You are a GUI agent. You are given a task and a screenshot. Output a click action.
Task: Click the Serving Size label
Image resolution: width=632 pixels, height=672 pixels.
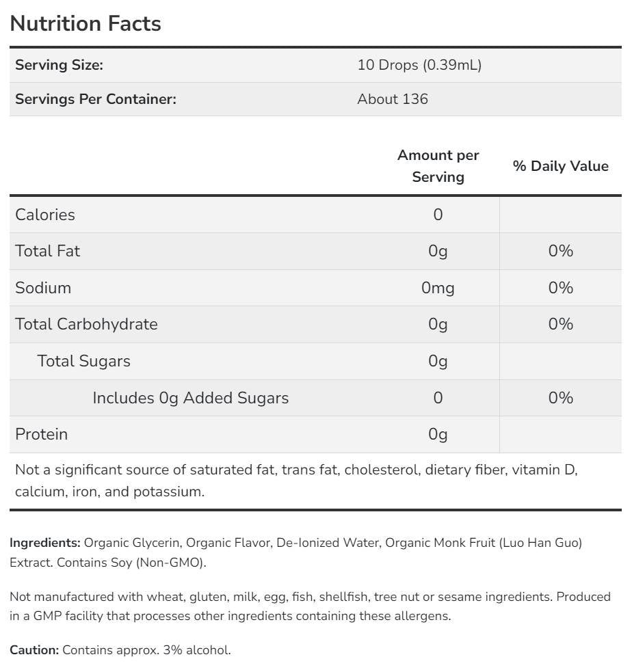pos(59,65)
